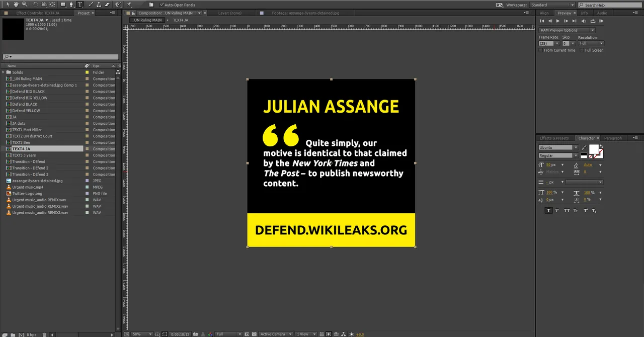Jump to first frame in Preview panel

542,21
